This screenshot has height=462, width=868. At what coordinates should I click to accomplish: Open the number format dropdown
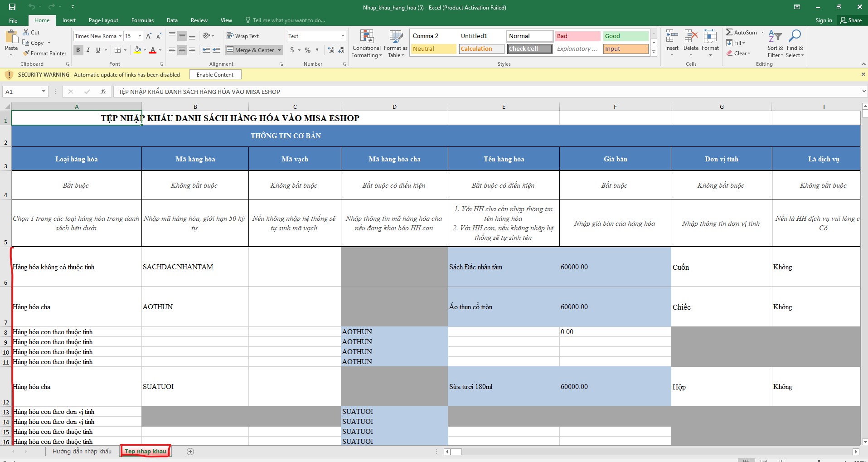pos(343,36)
